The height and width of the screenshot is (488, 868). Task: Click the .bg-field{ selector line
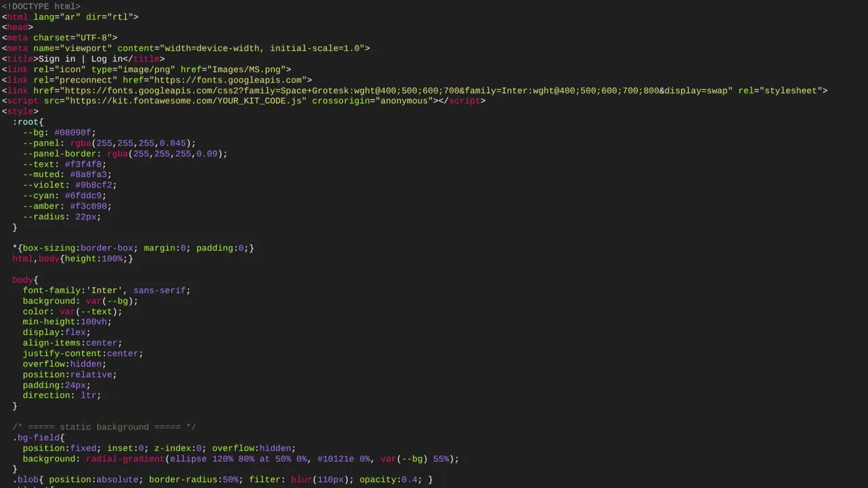click(x=39, y=438)
